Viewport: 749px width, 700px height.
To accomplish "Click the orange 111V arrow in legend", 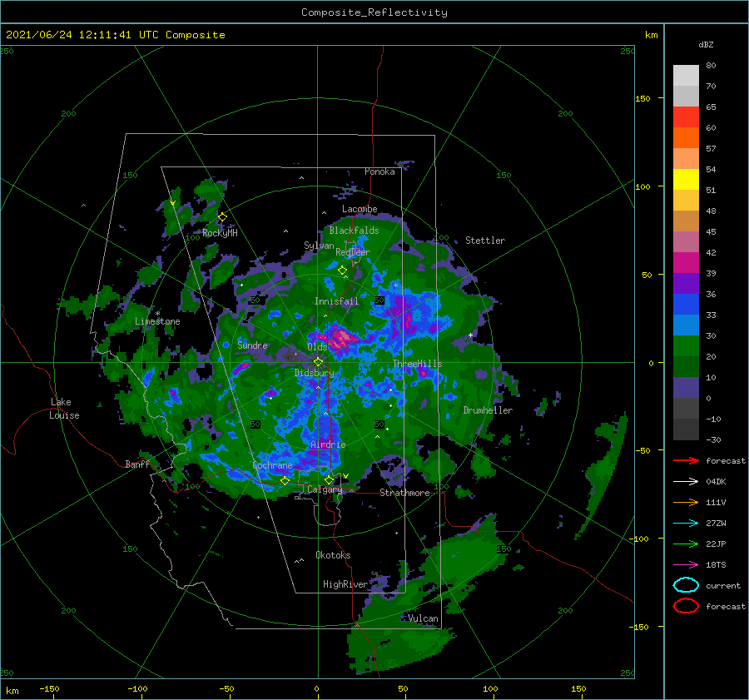I will 686,502.
